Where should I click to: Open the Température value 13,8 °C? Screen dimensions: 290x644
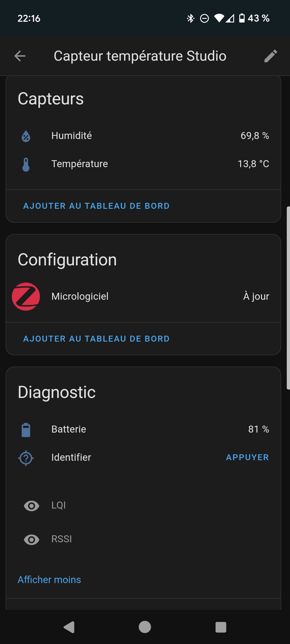[x=253, y=164]
